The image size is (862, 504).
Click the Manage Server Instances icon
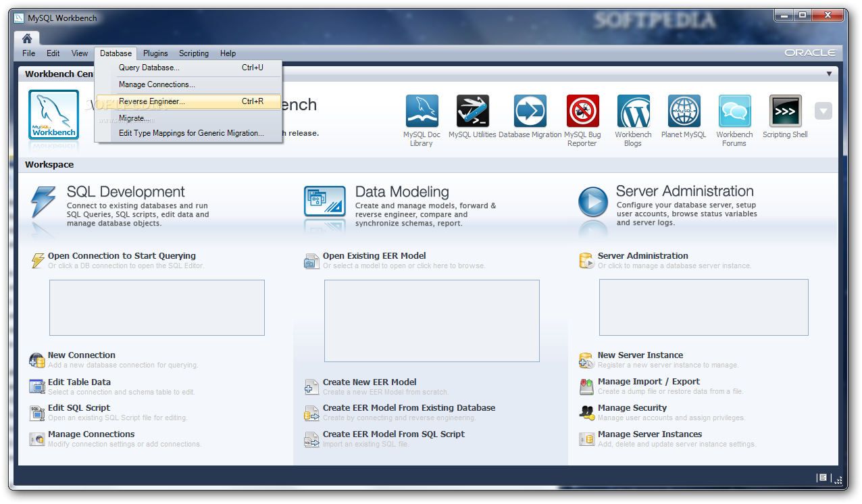[586, 439]
